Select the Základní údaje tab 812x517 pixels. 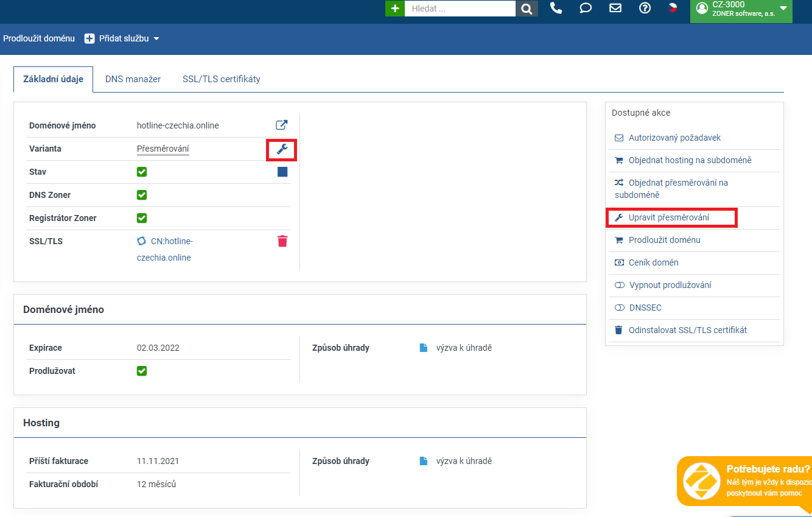[53, 79]
